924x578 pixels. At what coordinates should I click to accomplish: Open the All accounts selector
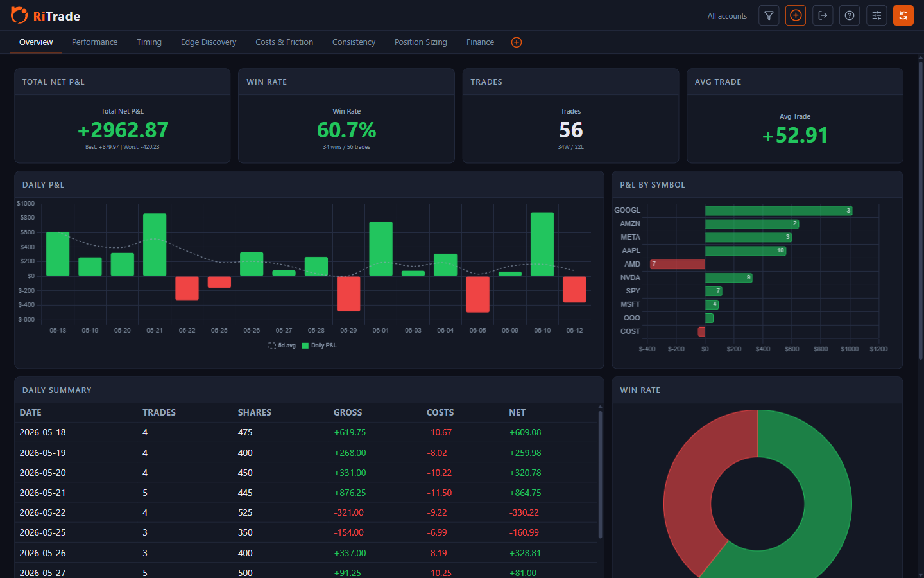(x=727, y=16)
